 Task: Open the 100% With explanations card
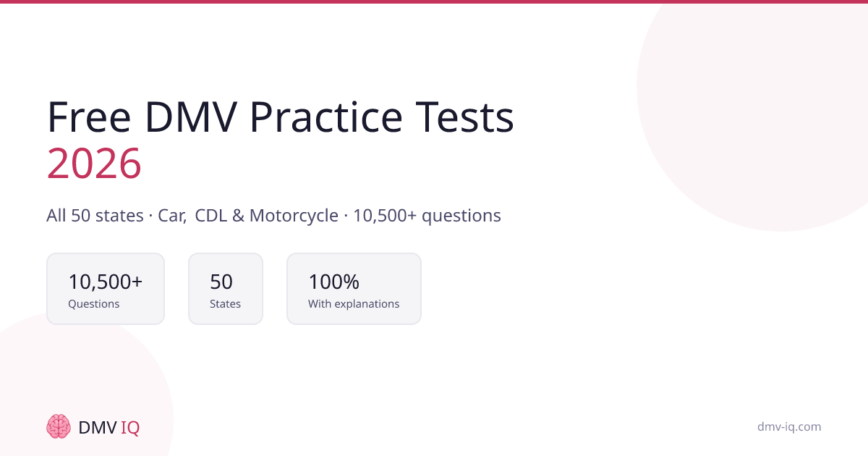(x=354, y=289)
